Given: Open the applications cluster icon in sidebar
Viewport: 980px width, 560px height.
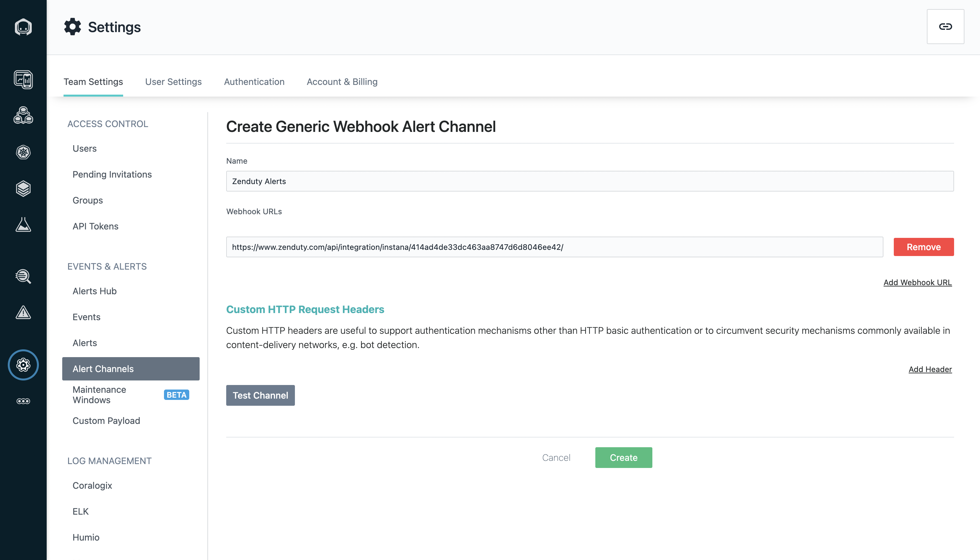Looking at the screenshot, I should (x=23, y=115).
